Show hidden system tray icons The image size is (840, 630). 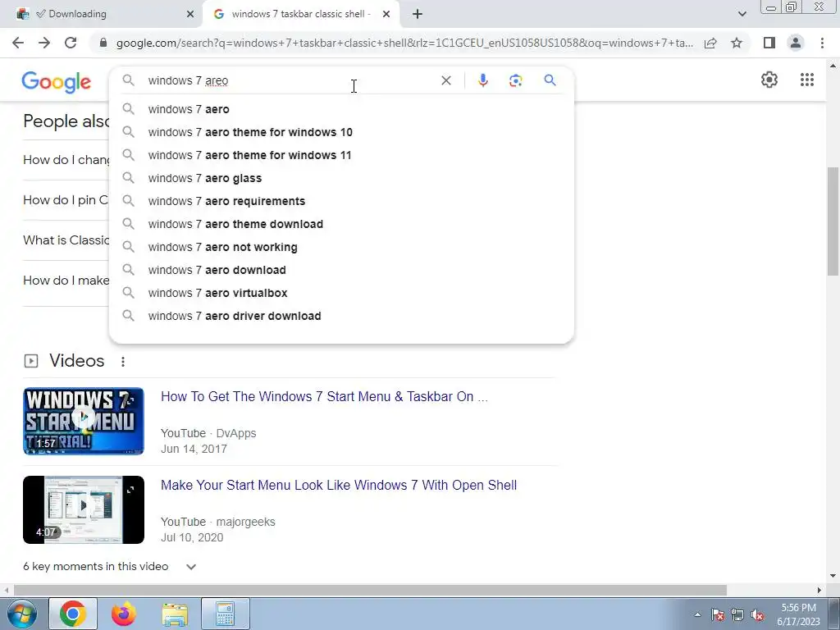[x=697, y=615]
